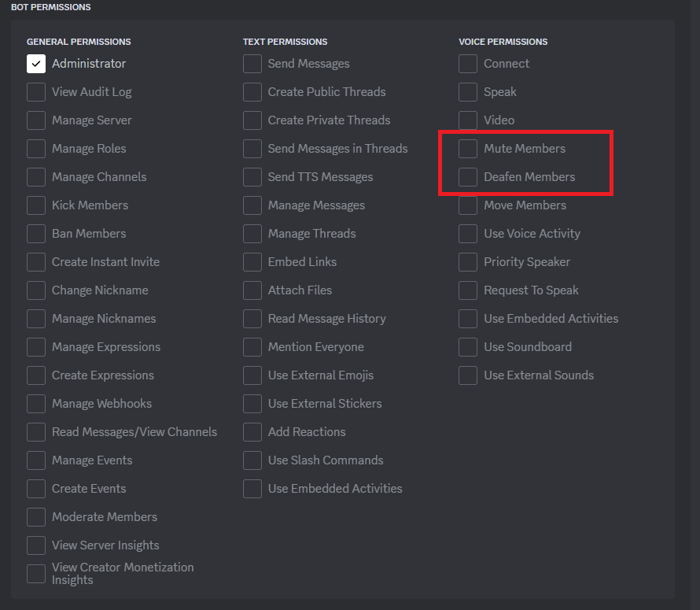Image resolution: width=700 pixels, height=610 pixels.
Task: Click the "TEXT PERMISSIONS" column heading
Action: tap(285, 42)
